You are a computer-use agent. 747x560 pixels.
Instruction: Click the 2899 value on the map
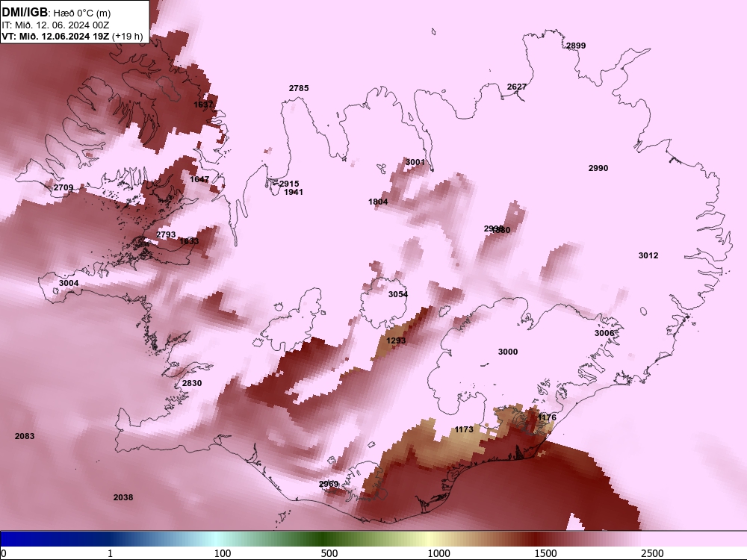pos(576,46)
